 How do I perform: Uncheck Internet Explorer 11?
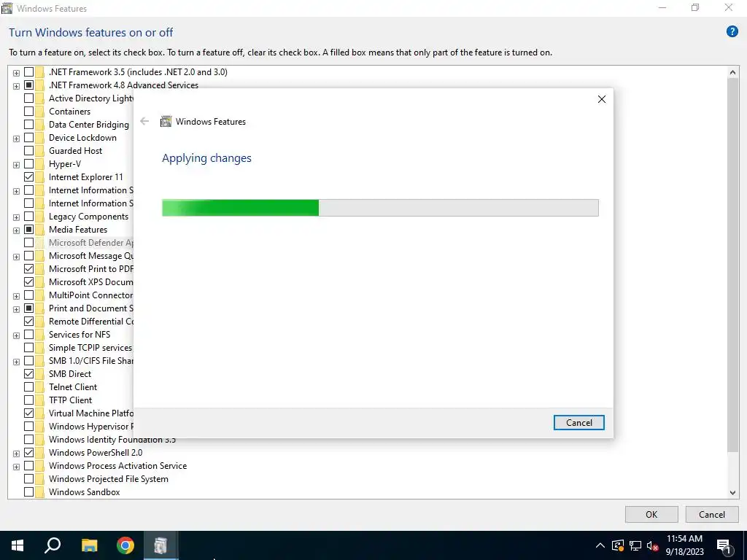click(x=28, y=177)
